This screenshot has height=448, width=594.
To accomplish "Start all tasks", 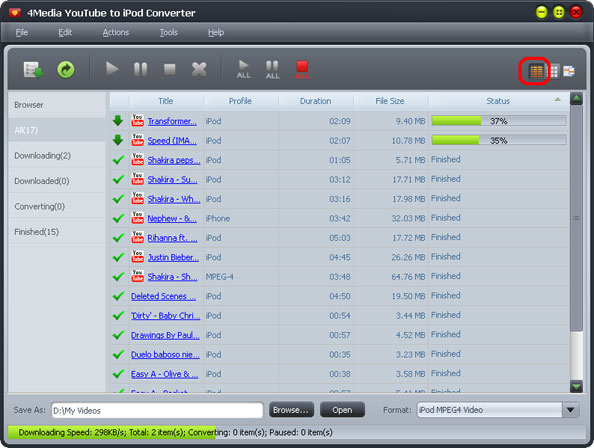I will [x=244, y=69].
